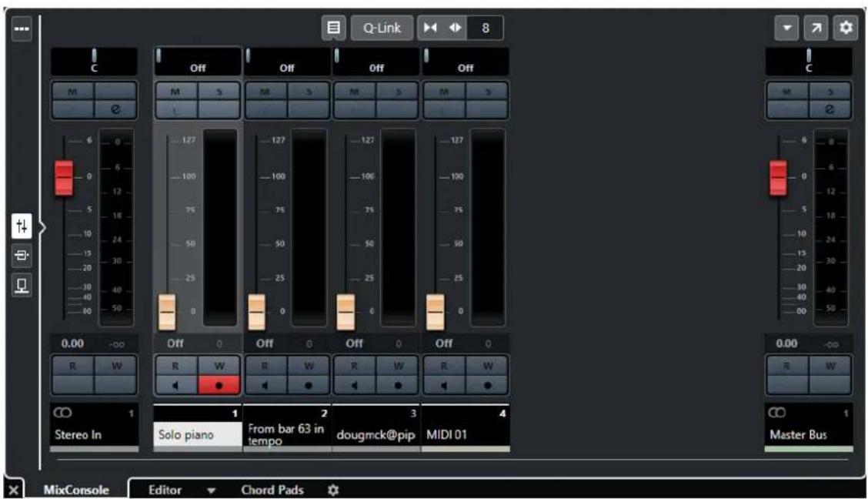
Task: Edit channel settings for Stereo In
Action: click(x=115, y=109)
